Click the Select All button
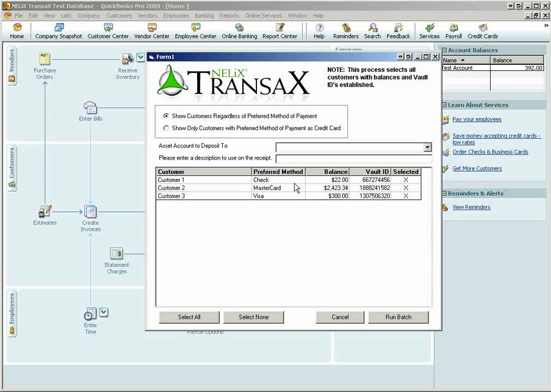Screen dimensions: 551x392 189,317
